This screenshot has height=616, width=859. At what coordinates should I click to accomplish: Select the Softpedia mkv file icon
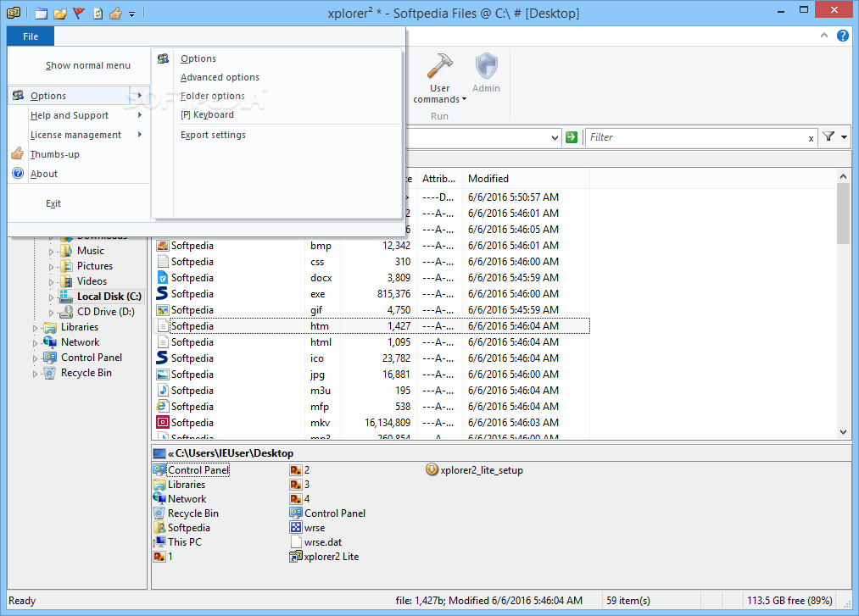162,422
